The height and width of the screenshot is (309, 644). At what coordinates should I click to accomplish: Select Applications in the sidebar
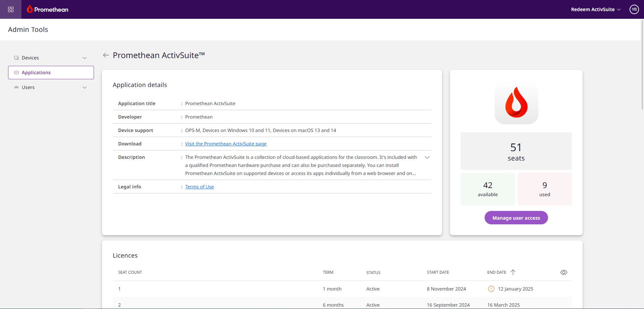(x=51, y=73)
